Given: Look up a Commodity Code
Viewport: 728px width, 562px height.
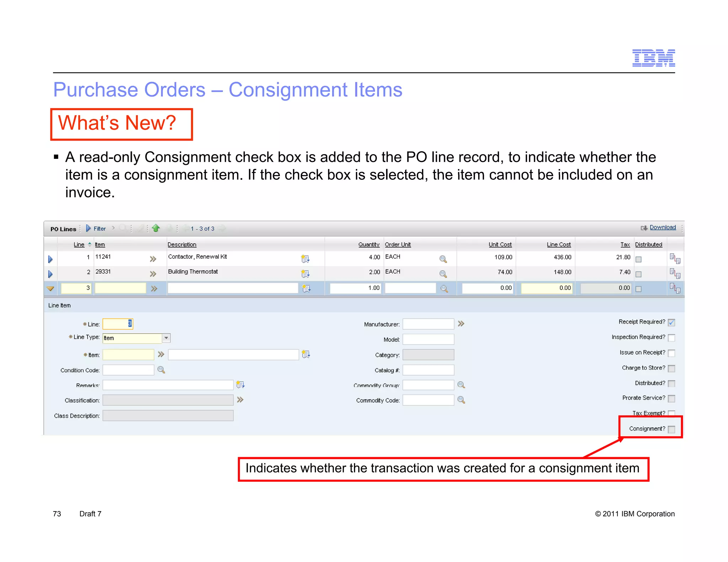Looking at the screenshot, I should click(x=461, y=400).
